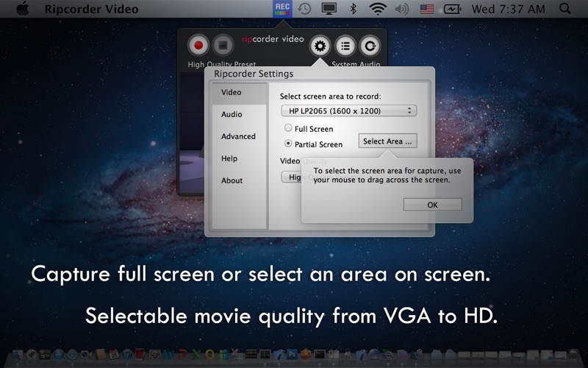Expand the HP LP2065 display dropdown
Image resolution: width=588 pixels, height=368 pixels.
(x=348, y=110)
